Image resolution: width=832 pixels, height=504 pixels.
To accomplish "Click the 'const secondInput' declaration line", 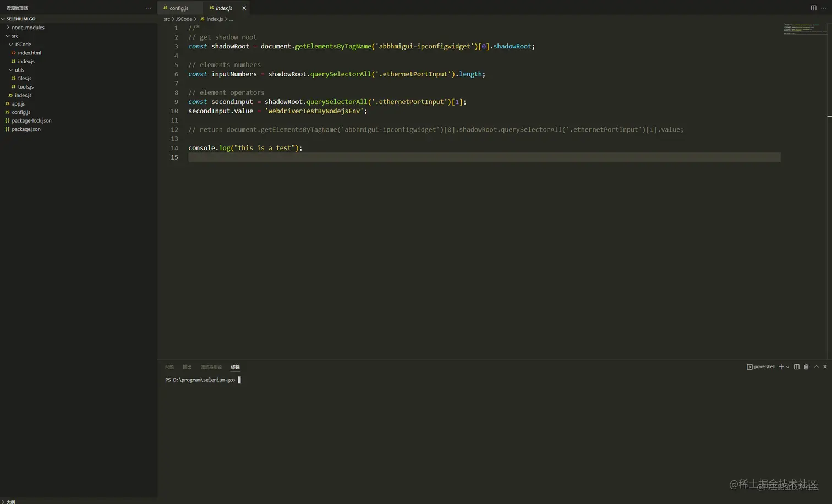I will (x=327, y=102).
